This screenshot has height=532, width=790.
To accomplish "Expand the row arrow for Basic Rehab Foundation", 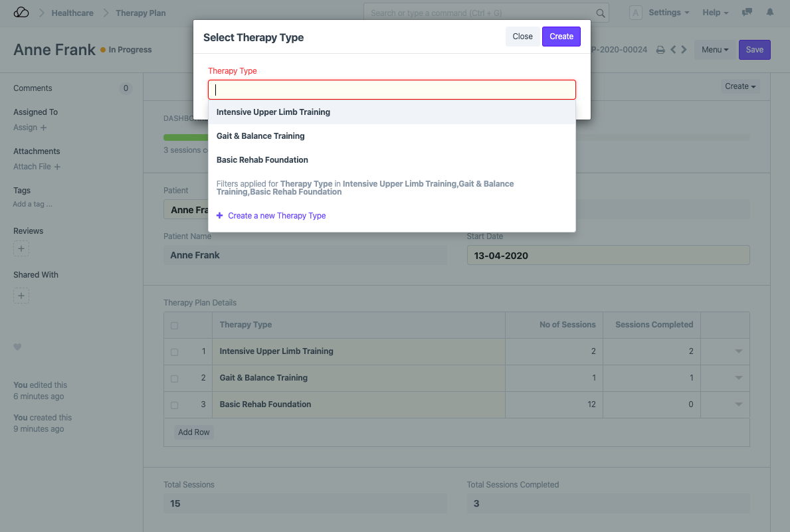I will (738, 404).
